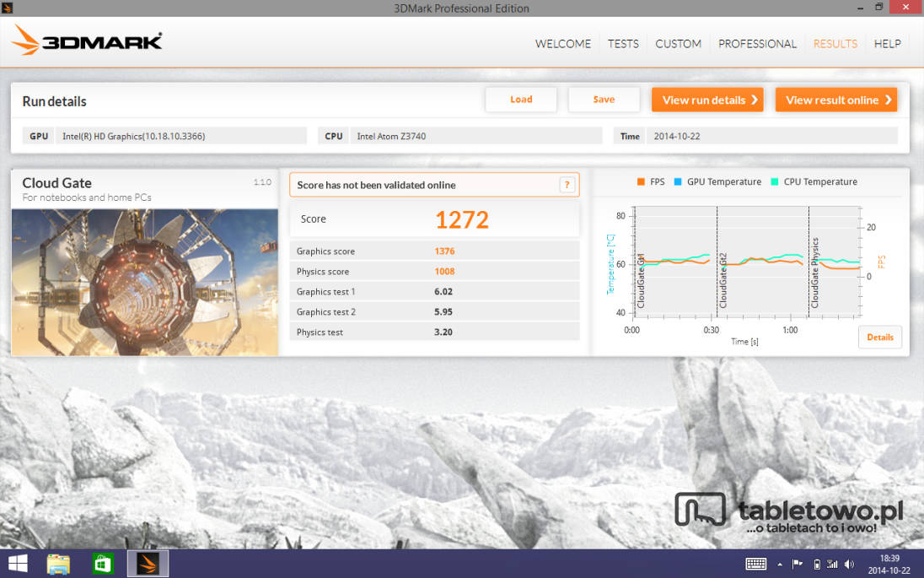Viewport: 924px width, 578px height.
Task: Select the 3DMark taskbar icon
Action: coord(148,564)
